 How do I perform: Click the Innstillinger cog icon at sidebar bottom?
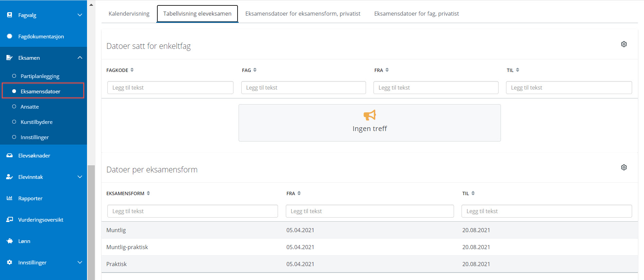coord(10,262)
